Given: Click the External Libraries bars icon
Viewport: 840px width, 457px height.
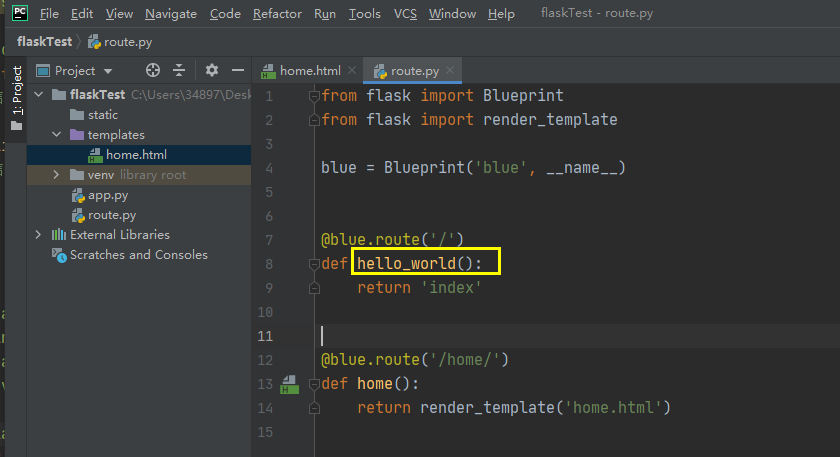Looking at the screenshot, I should click(58, 235).
